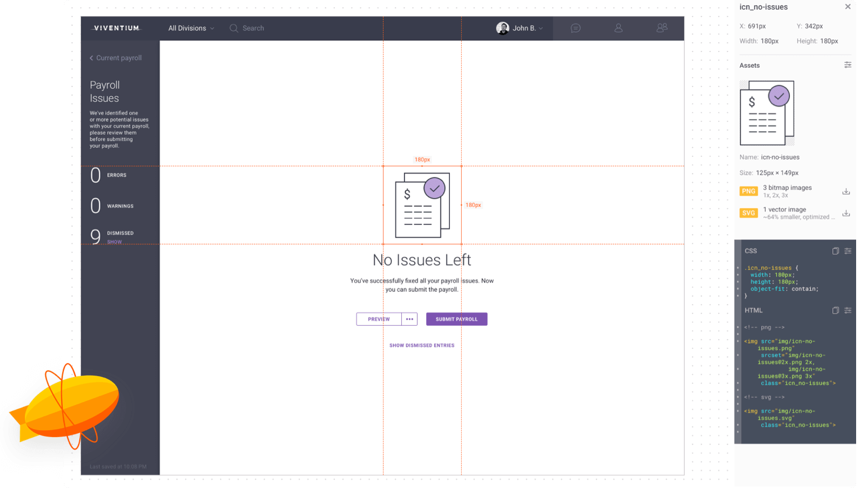Click the Preview button
Viewport: 868px width, 488px height.
pyautogui.click(x=379, y=319)
